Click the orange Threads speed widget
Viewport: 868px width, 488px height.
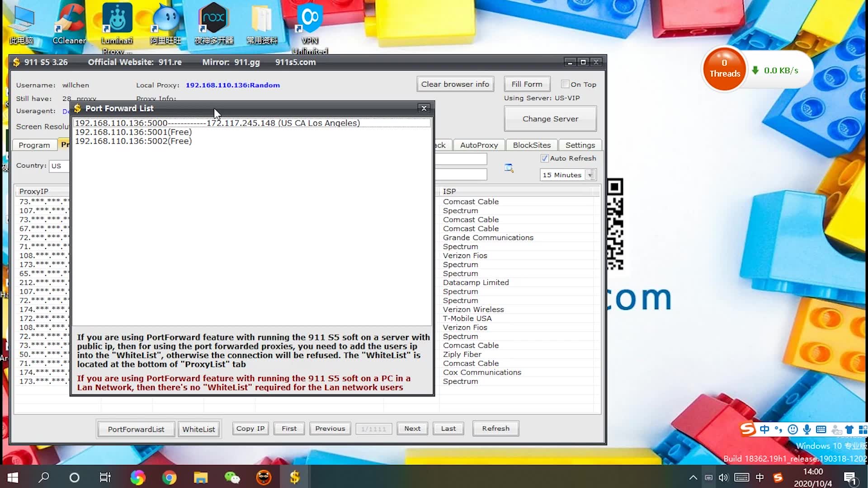click(724, 69)
